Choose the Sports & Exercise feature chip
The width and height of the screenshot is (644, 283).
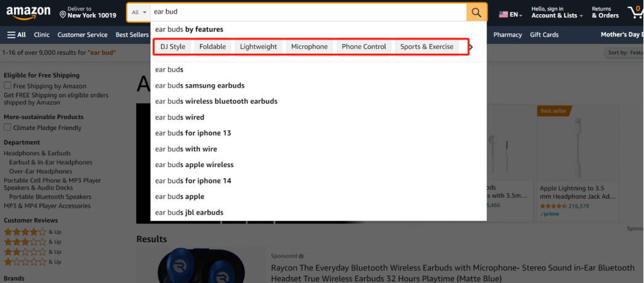[426, 47]
